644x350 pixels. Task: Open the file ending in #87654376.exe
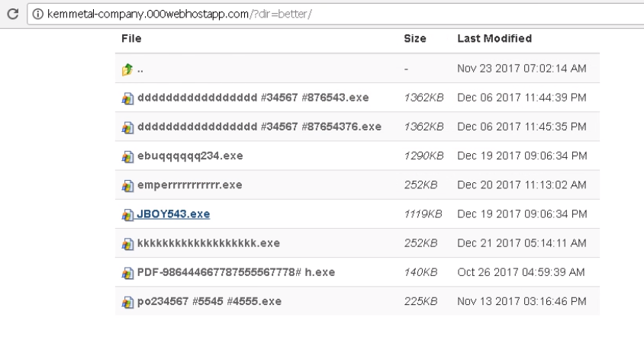click(259, 127)
